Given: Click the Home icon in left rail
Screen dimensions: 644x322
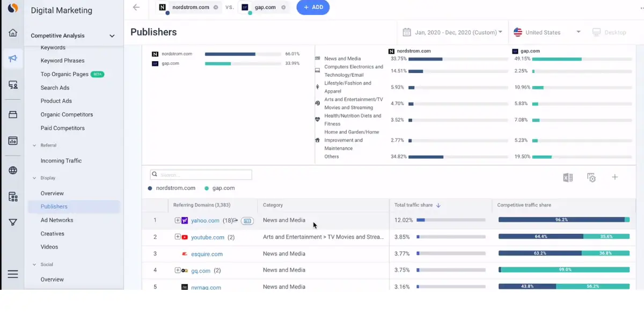Looking at the screenshot, I should click(x=13, y=33).
